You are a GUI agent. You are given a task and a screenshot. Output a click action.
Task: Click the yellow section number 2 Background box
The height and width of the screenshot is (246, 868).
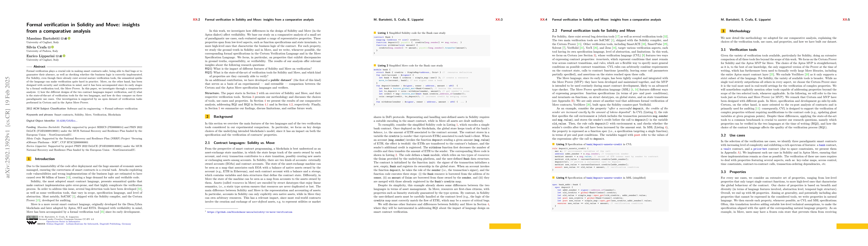pos(207,116)
